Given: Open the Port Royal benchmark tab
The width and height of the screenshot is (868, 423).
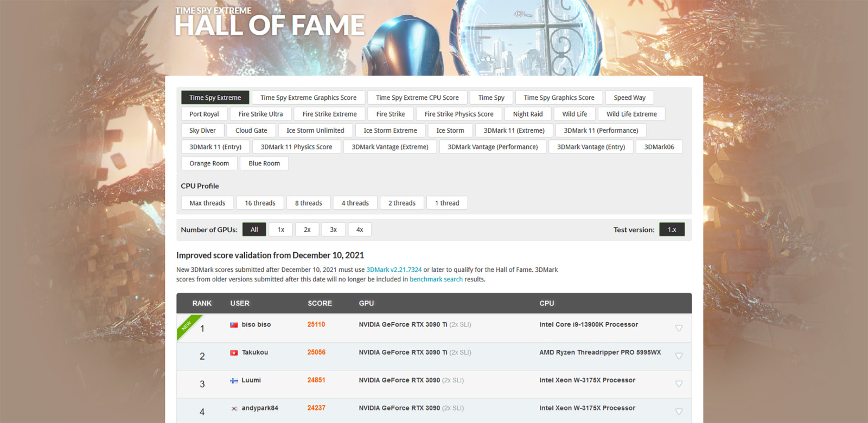Looking at the screenshot, I should click(x=204, y=114).
